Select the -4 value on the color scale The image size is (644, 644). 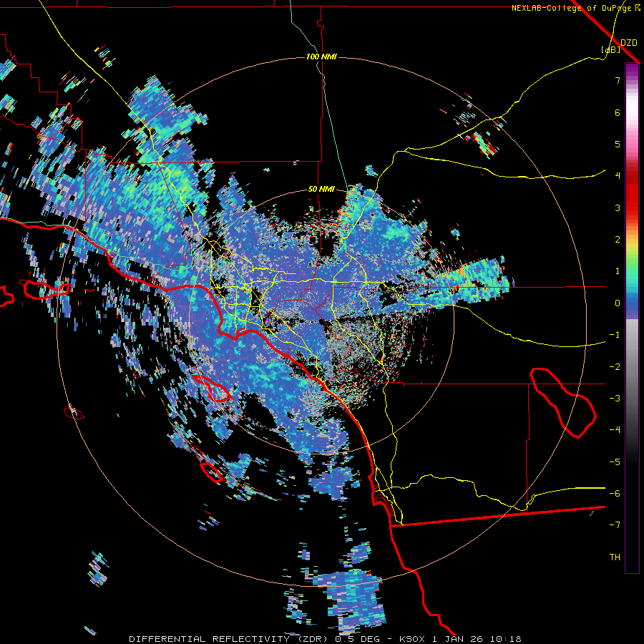[615, 430]
